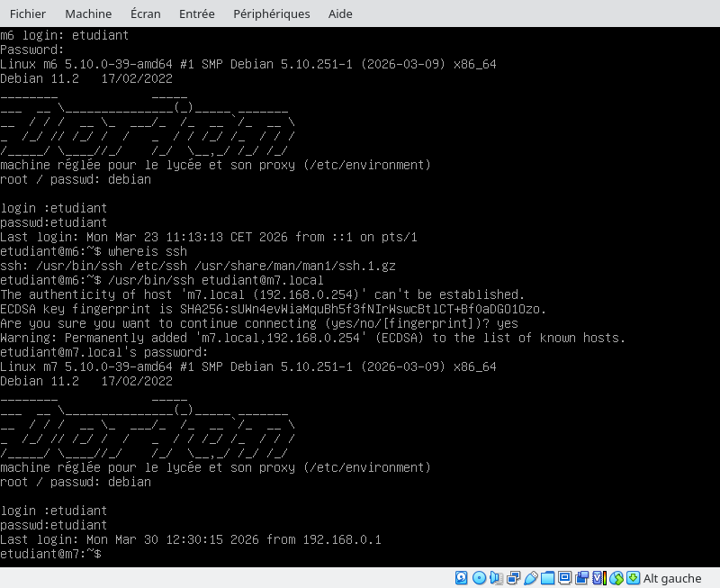Image resolution: width=720 pixels, height=588 pixels.
Task: Click the etudiant@m7 shell prompt line
Action: click(52, 554)
